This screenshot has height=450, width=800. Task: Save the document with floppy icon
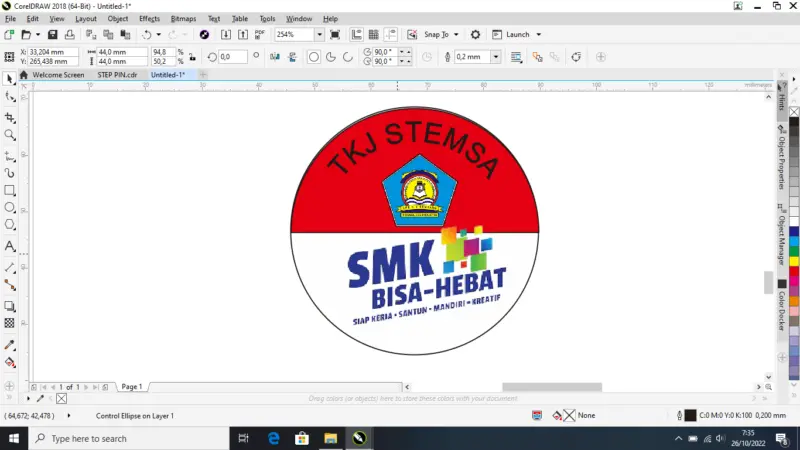(52, 35)
